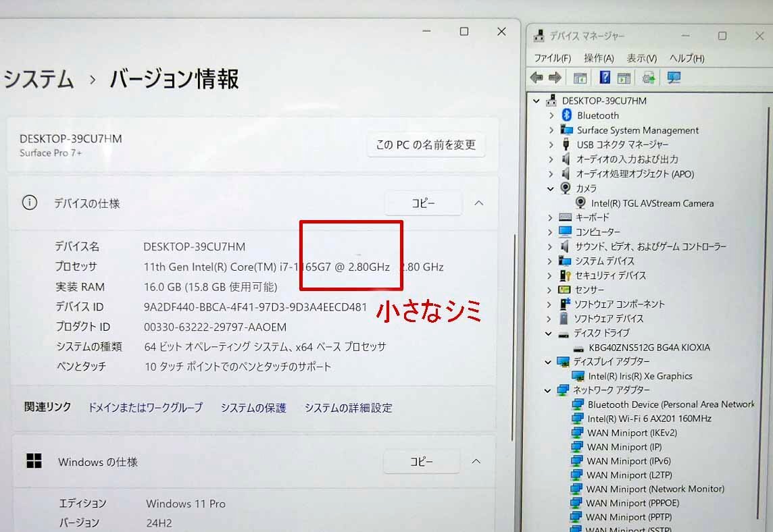Click この PC の名前を変更 button

(426, 145)
